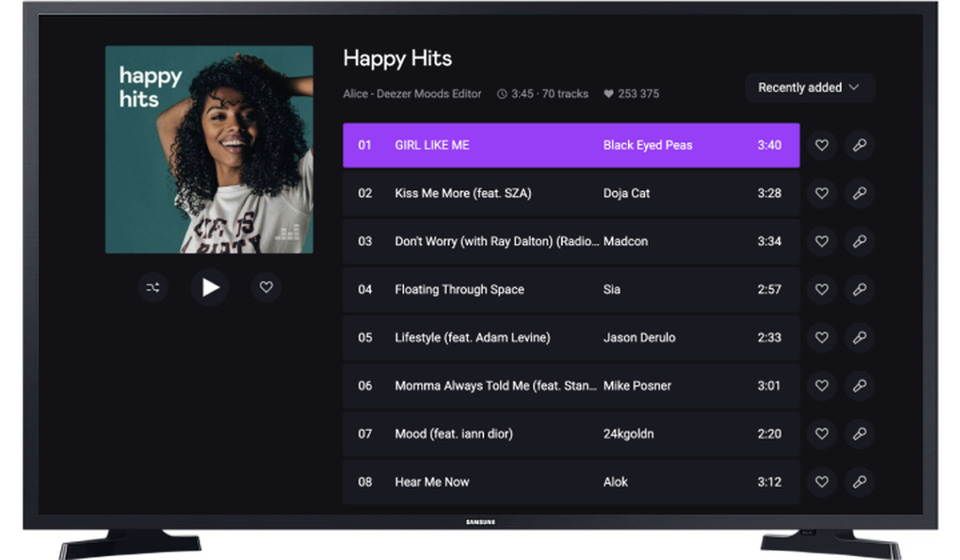
Task: Like the track GIRL LIKE ME
Action: [822, 146]
